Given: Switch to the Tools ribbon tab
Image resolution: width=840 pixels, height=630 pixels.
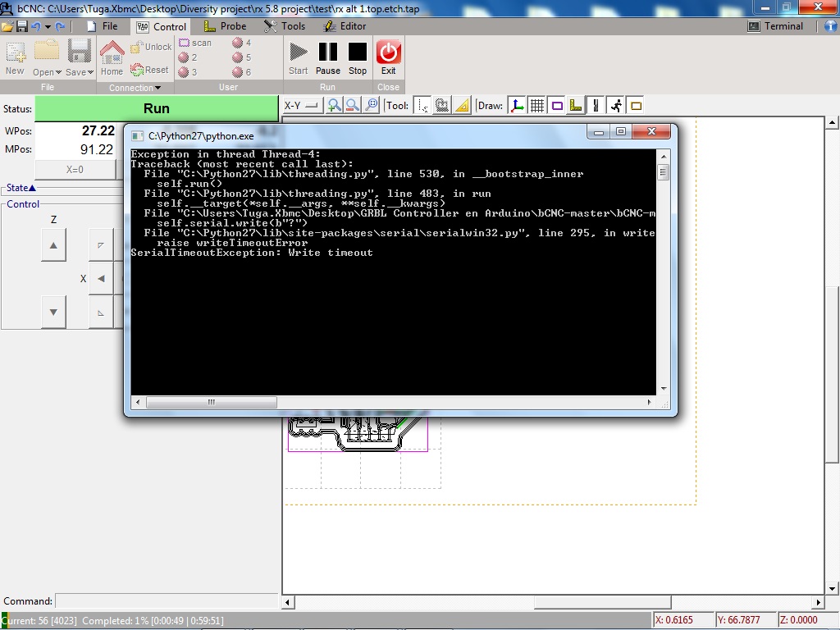Looking at the screenshot, I should [285, 26].
